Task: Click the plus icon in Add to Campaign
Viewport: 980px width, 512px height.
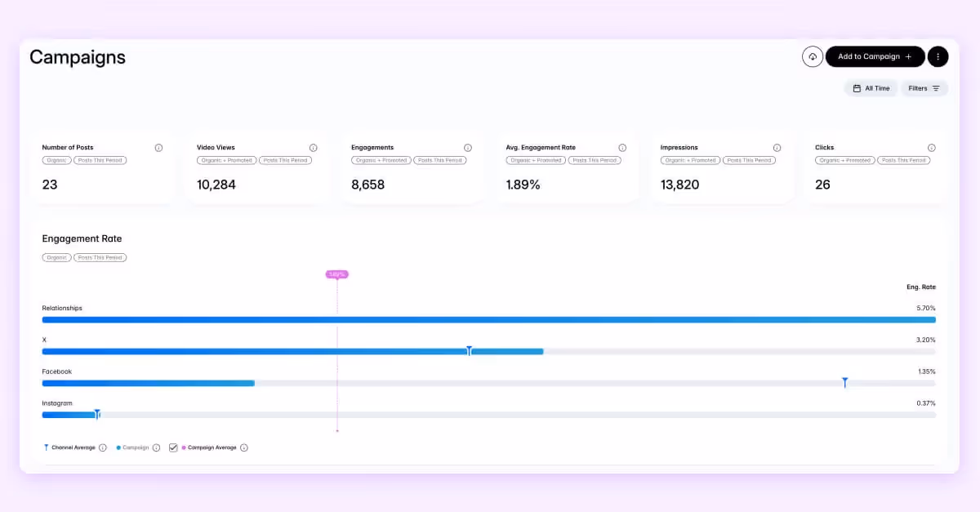Action: (x=908, y=56)
